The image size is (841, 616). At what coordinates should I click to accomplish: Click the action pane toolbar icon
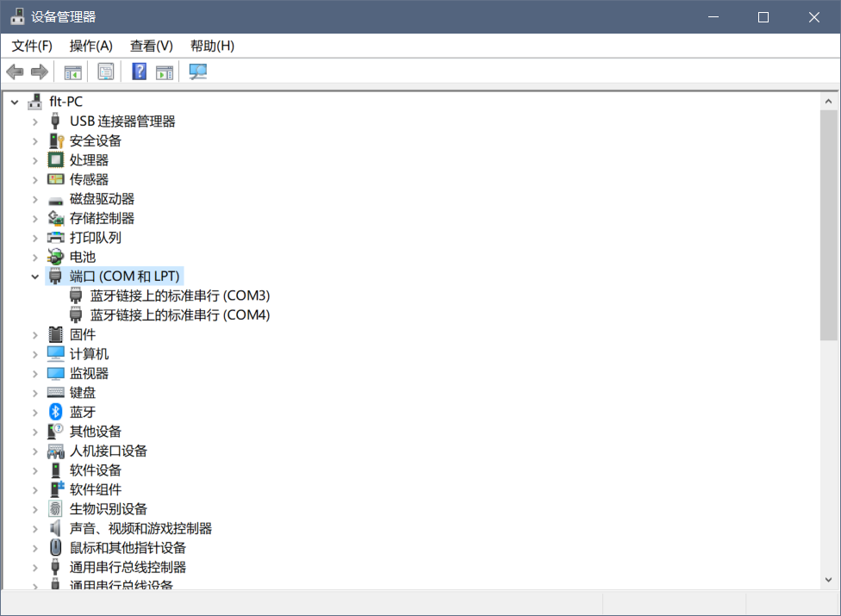click(x=165, y=72)
